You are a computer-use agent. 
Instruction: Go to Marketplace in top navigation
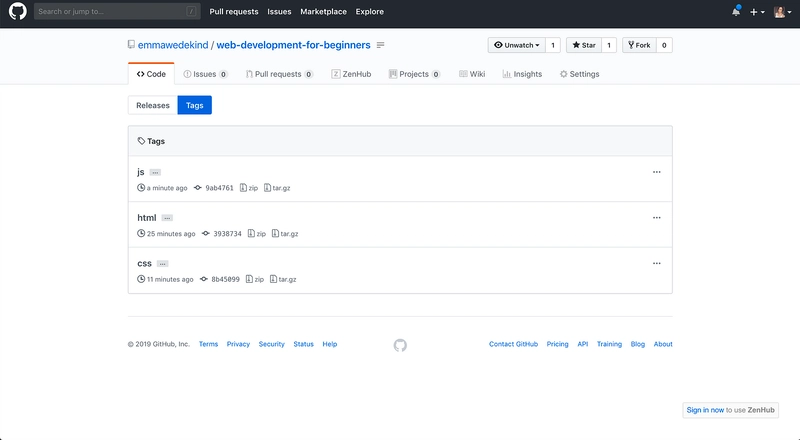(323, 11)
